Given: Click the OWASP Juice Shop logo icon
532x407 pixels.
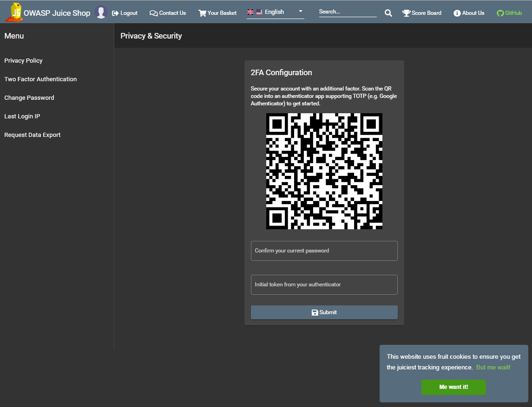Looking at the screenshot, I should click(x=14, y=13).
